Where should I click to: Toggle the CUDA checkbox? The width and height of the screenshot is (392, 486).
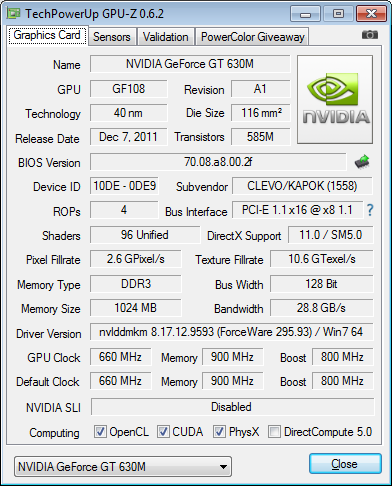[163, 432]
